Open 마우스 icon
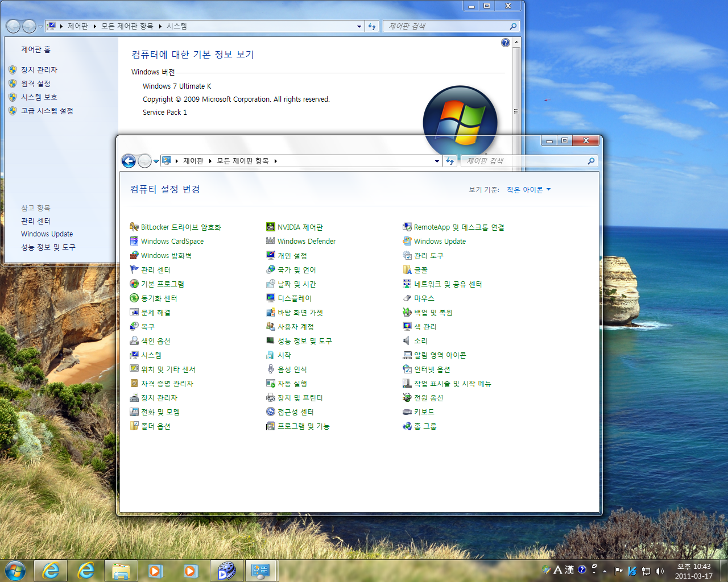 (x=407, y=298)
